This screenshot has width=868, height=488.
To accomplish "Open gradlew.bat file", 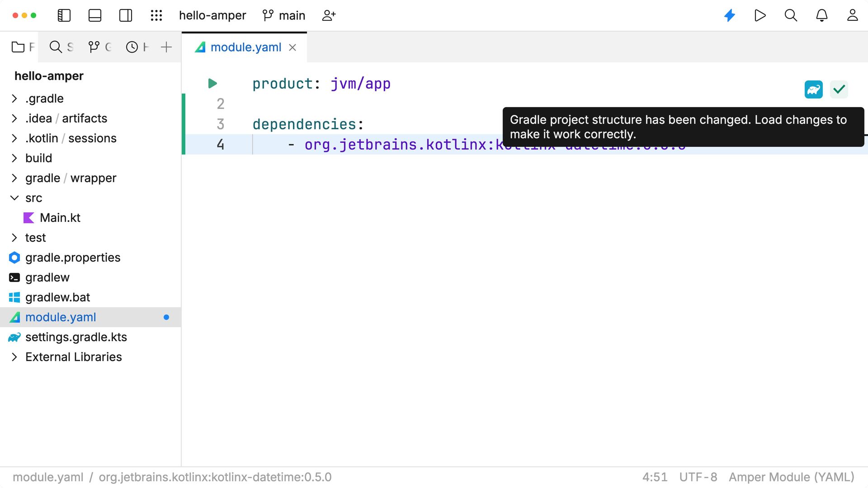I will 57,297.
